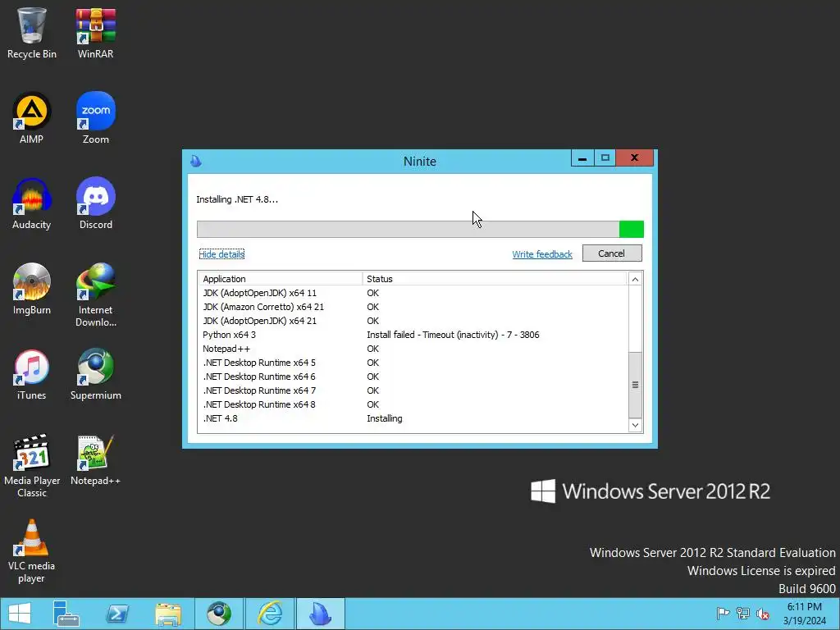Viewport: 840px width, 630px height.
Task: Select the JDK (AdoptOpenJDK) x64 21 row
Action: tap(413, 321)
